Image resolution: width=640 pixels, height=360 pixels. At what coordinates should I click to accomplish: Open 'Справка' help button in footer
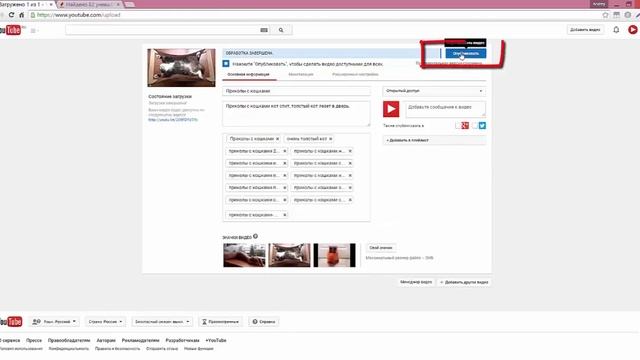coord(264,322)
